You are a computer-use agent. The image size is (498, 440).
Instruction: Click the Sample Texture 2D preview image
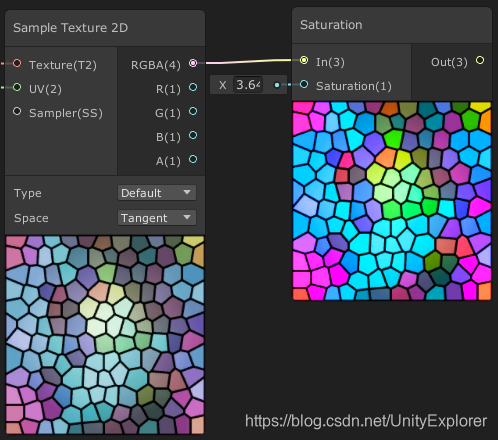(105, 335)
